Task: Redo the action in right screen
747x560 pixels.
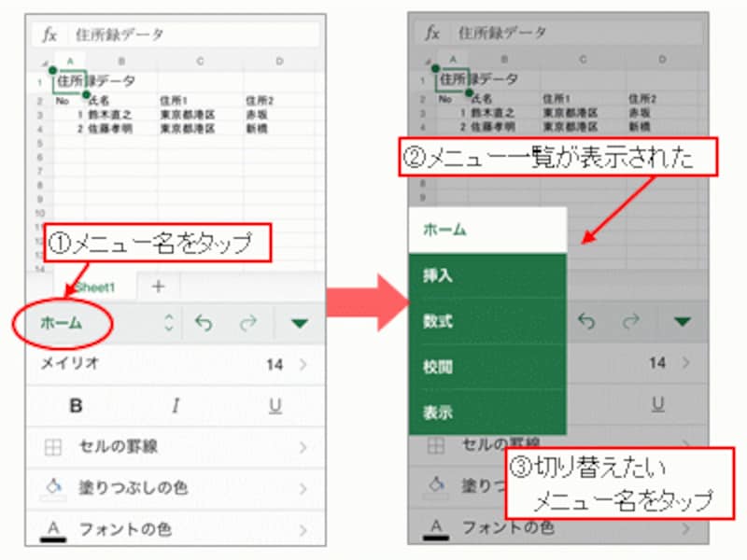Action: click(631, 321)
